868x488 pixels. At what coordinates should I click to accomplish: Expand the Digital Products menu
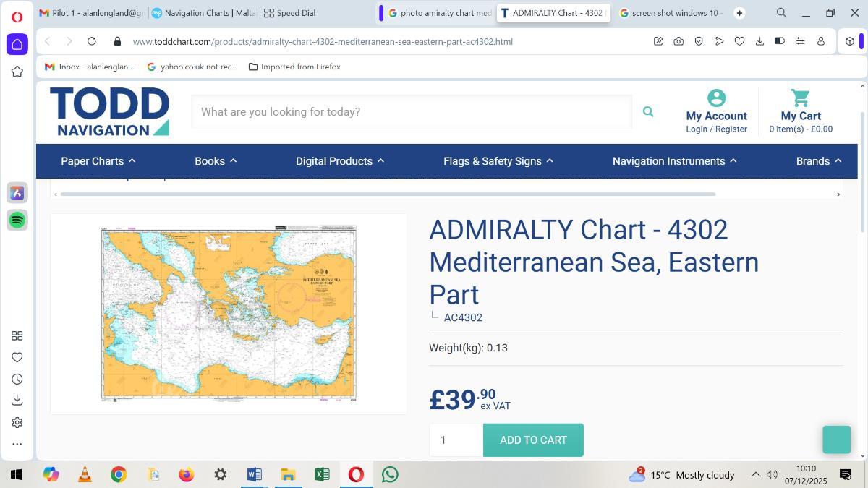click(339, 161)
